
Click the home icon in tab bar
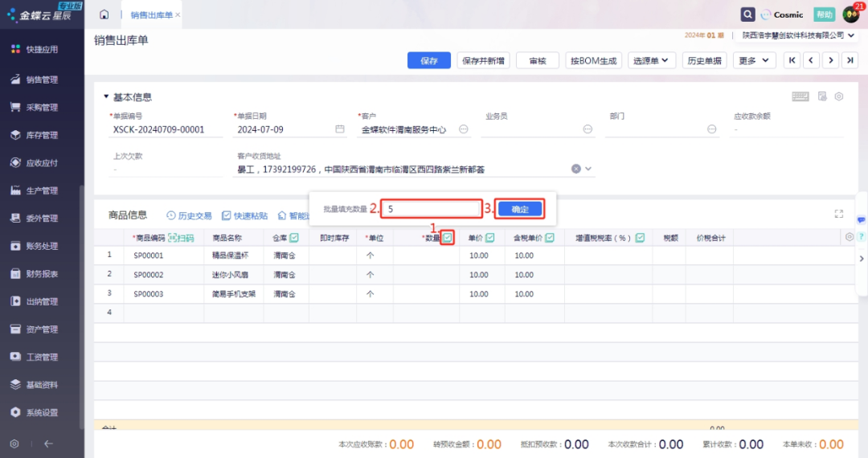(104, 14)
